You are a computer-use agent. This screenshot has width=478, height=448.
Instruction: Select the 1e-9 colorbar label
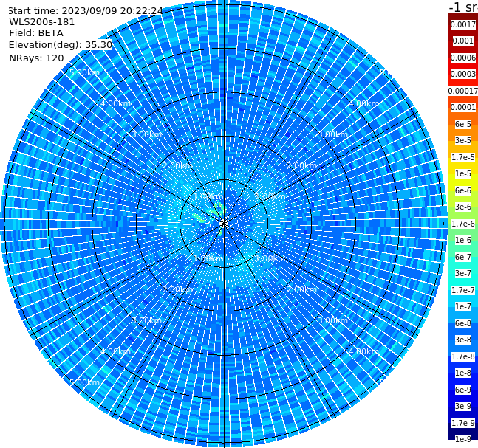point(463,439)
